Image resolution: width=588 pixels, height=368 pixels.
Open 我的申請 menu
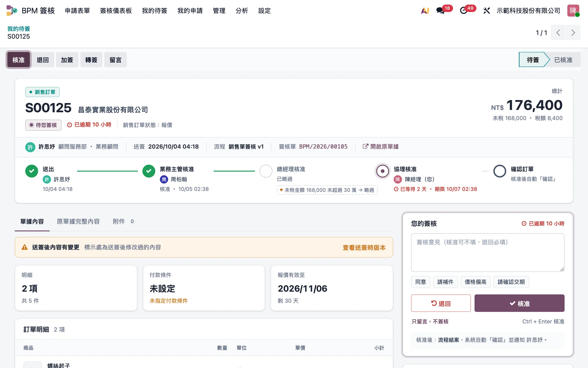[x=190, y=11]
